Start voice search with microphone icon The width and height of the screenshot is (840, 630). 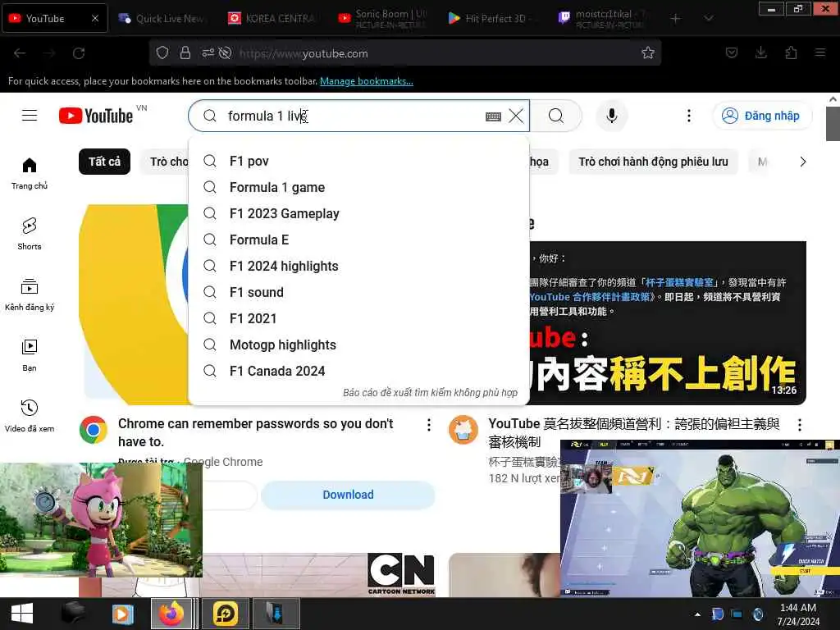click(612, 116)
